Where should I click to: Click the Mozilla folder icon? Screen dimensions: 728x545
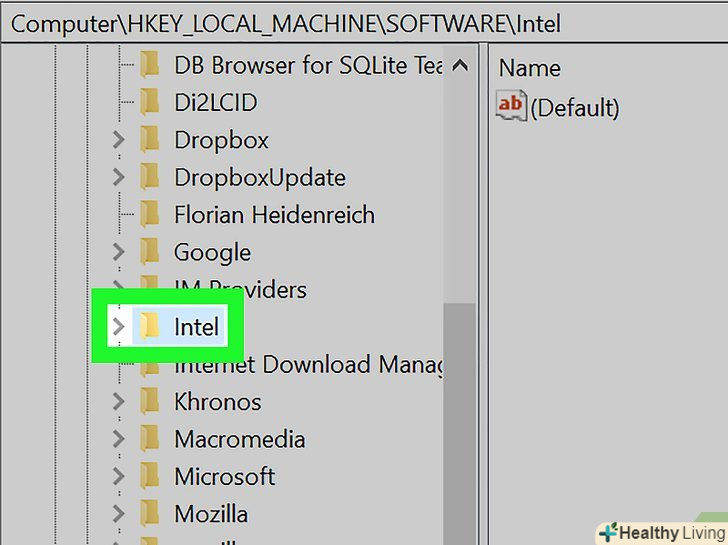[150, 514]
